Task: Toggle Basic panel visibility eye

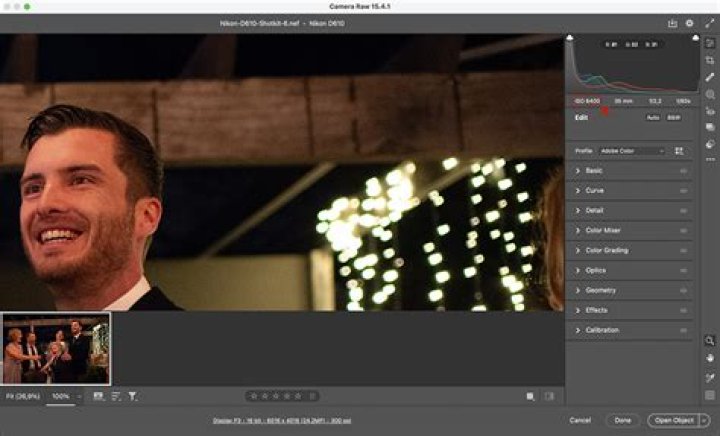Action: click(x=684, y=171)
